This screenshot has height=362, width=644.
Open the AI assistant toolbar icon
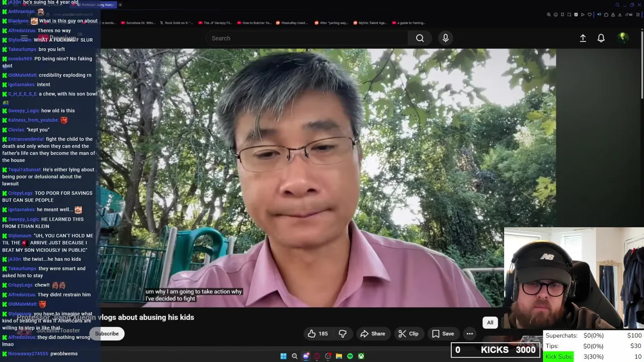[x=628, y=15]
